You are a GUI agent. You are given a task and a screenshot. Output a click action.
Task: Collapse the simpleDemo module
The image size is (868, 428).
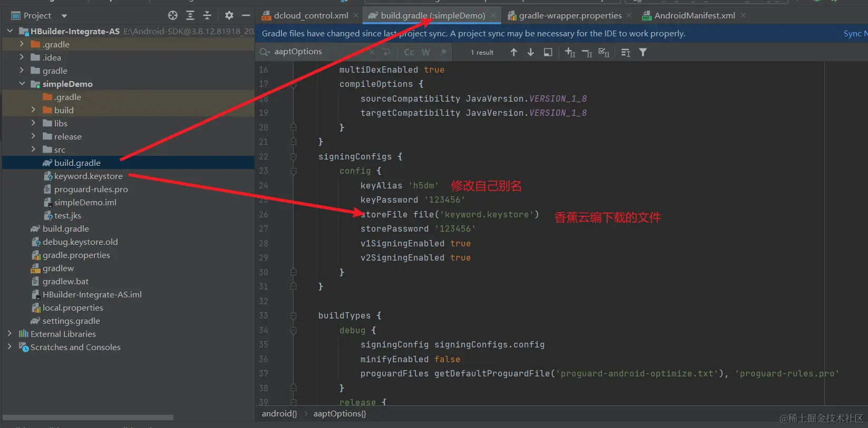pos(22,84)
